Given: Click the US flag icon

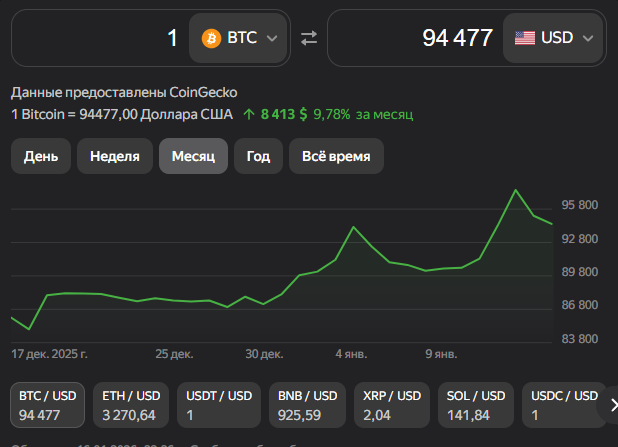Looking at the screenshot, I should pyautogui.click(x=525, y=38).
